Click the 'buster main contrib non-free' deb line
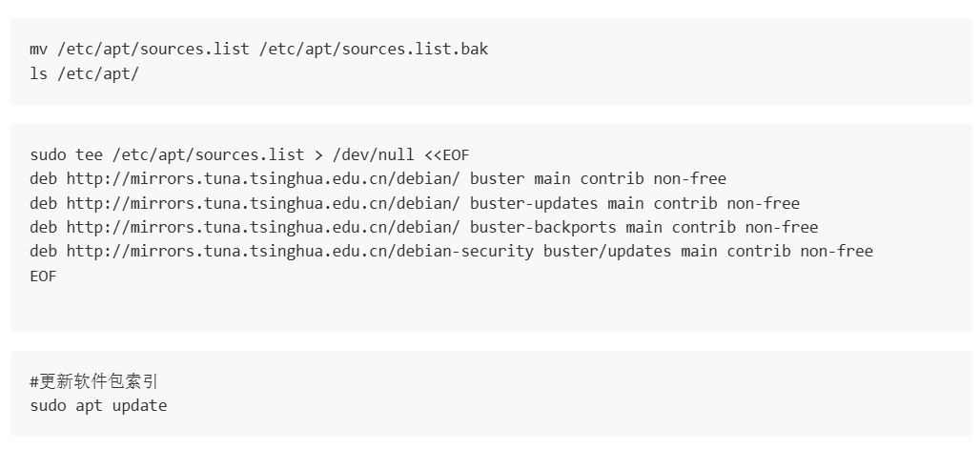Viewport: 980px width, 450px height. [378, 178]
